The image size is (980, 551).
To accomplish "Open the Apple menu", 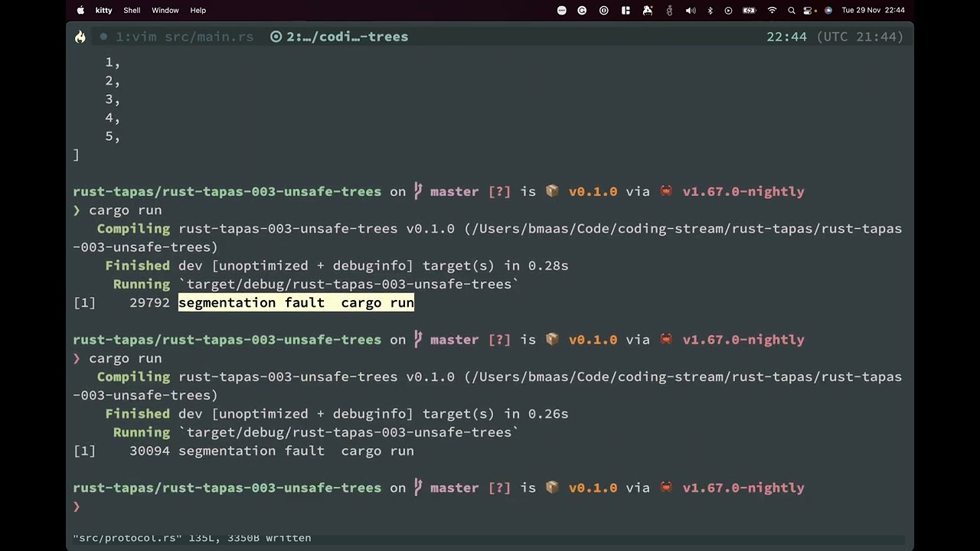I will click(x=80, y=10).
